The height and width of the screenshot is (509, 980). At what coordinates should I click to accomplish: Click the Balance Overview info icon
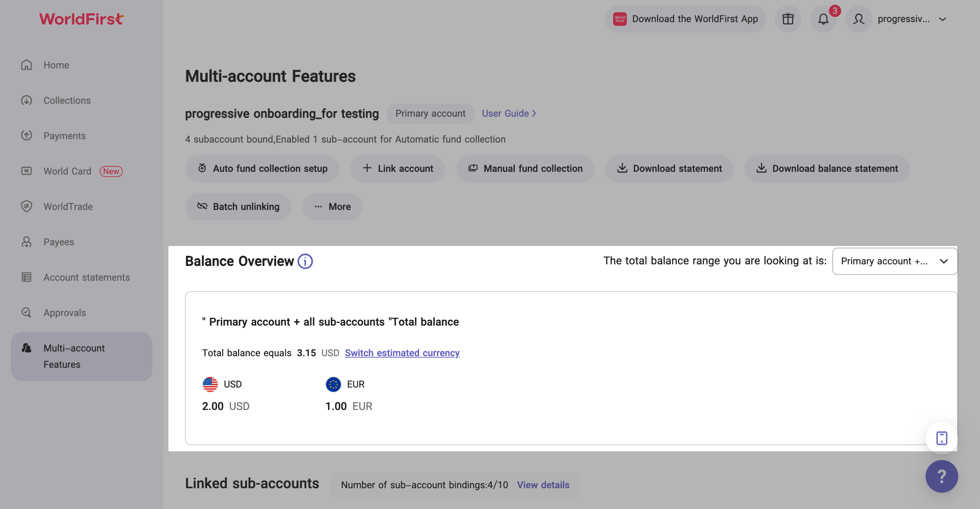(x=305, y=261)
